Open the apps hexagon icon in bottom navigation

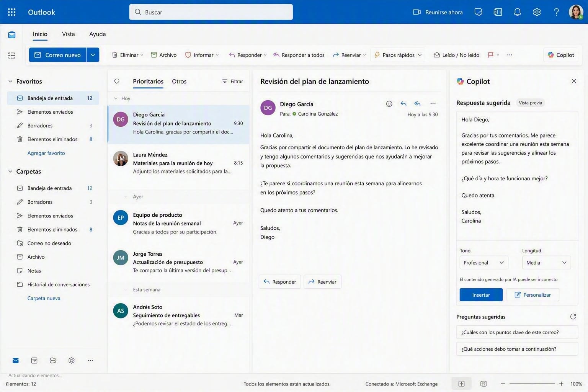(72, 361)
